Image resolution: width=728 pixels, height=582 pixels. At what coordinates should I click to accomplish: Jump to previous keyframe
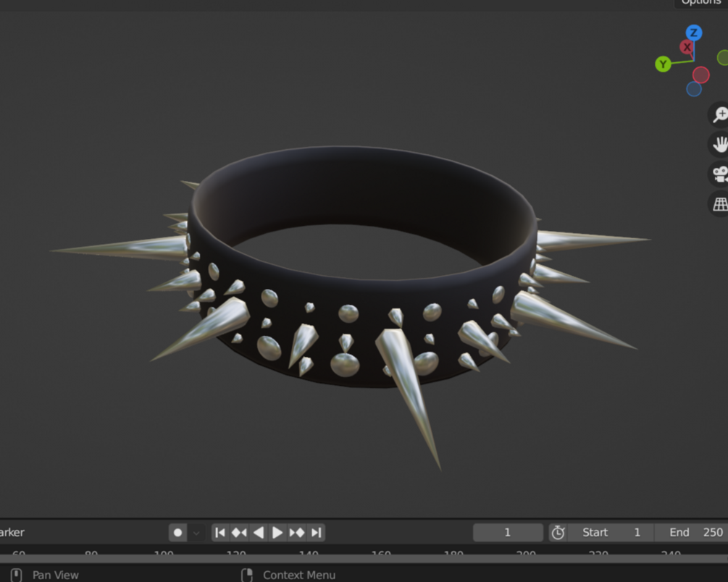[x=239, y=532]
